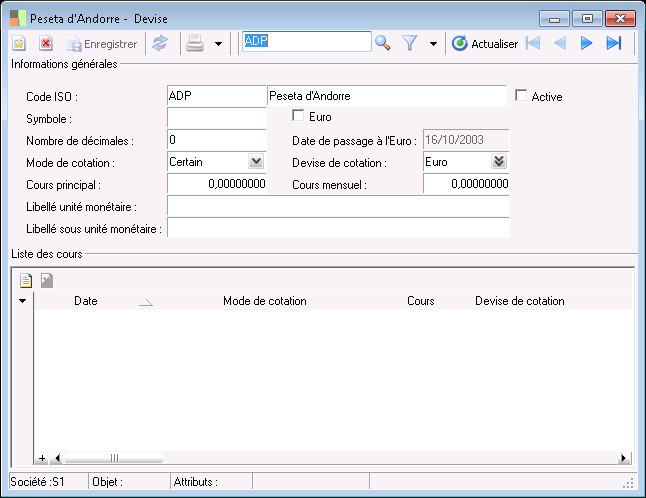Sort the list by Date column header
646x498 pixels.
coord(86,301)
